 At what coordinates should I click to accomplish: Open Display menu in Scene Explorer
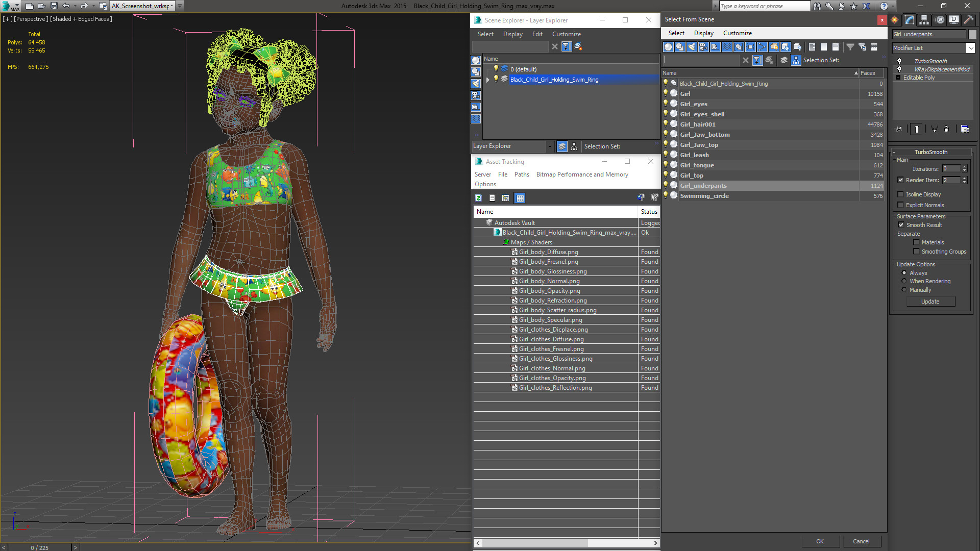512,34
